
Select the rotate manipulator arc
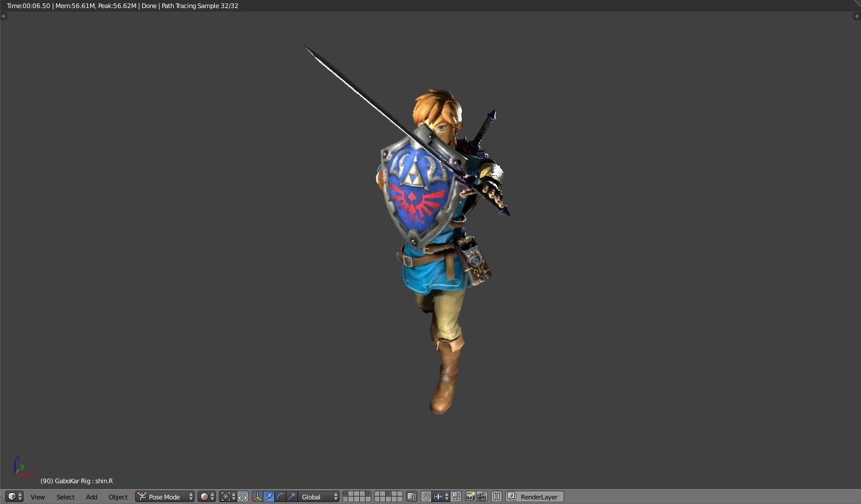click(x=280, y=496)
